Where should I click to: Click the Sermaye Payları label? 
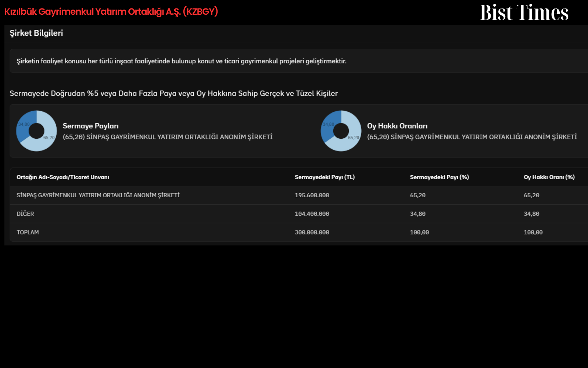pyautogui.click(x=90, y=126)
